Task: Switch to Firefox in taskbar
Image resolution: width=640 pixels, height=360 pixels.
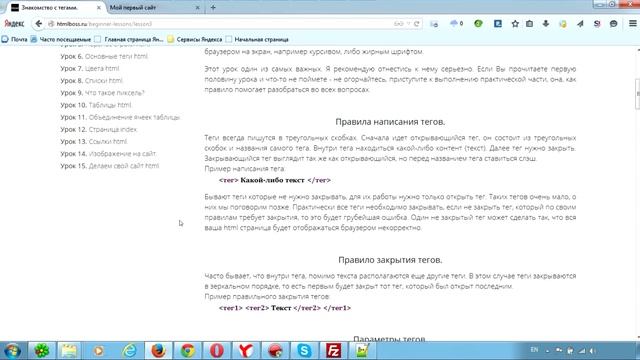Action: tap(158, 351)
